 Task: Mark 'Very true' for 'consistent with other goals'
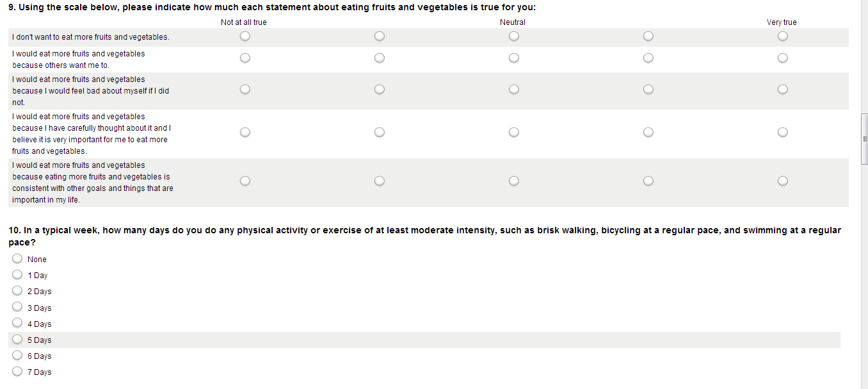click(782, 181)
